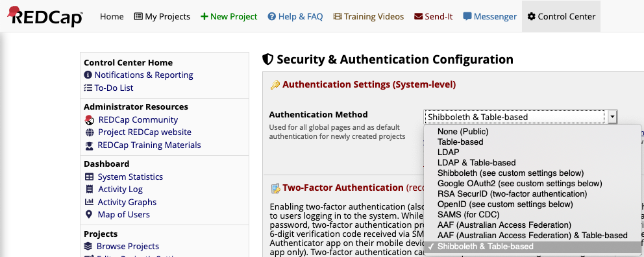Click the Authentication Method select box

pos(521,117)
